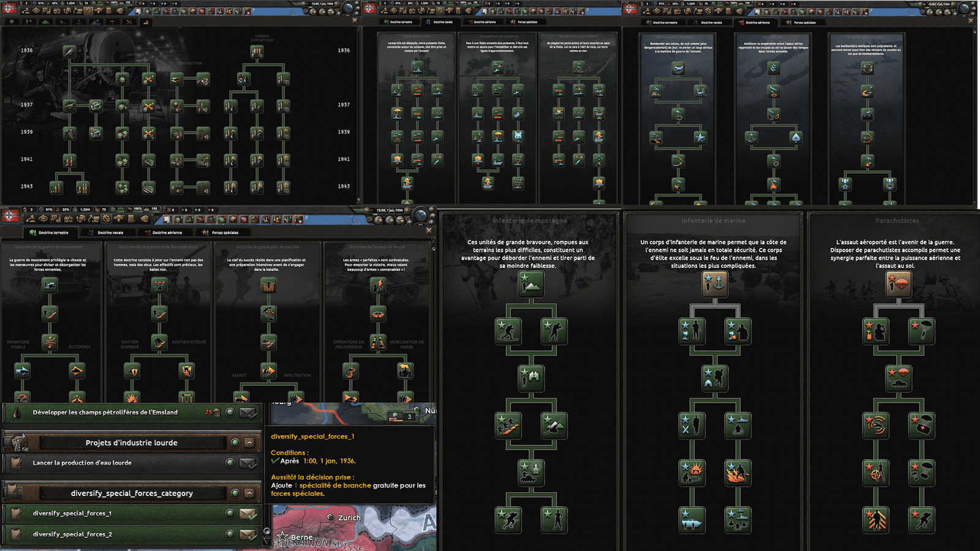Select guerre de mouvement root doctrine icon
Image resolution: width=980 pixels, height=551 pixels.
pyautogui.click(x=50, y=285)
